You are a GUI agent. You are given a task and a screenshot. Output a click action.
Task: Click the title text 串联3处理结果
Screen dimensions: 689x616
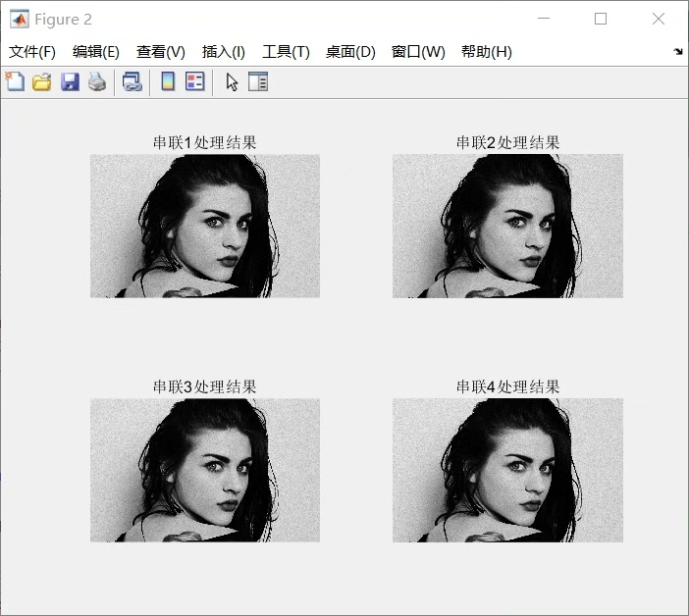205,386
